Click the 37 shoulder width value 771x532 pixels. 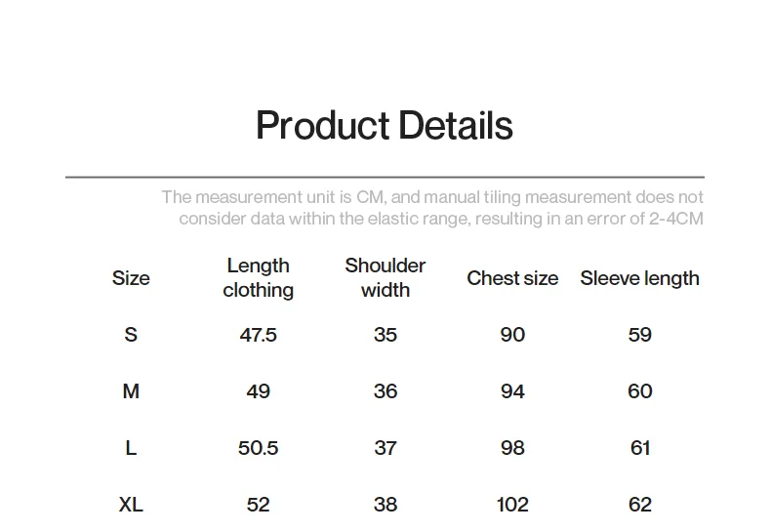[x=385, y=448]
